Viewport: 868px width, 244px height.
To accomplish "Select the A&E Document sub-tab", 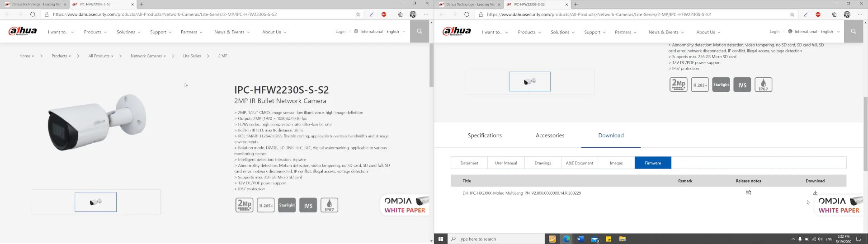I will 579,163.
